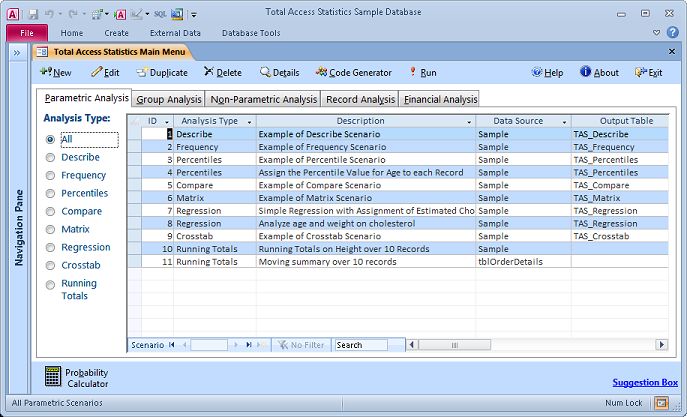The height and width of the screenshot is (417, 687).
Task: Open the Code Generator tool
Action: tap(354, 73)
